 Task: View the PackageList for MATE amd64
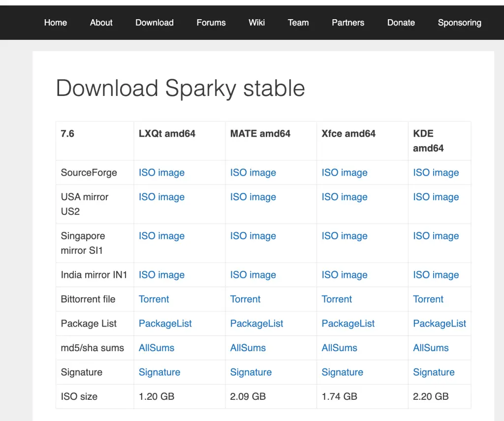(256, 323)
